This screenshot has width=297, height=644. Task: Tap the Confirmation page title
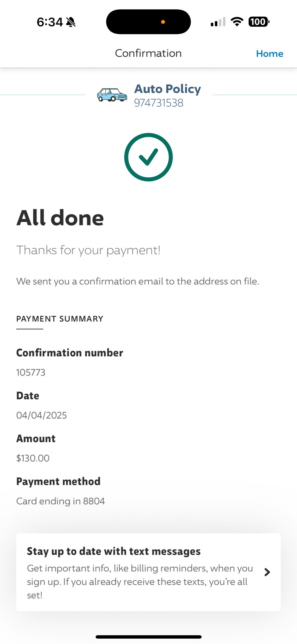148,53
